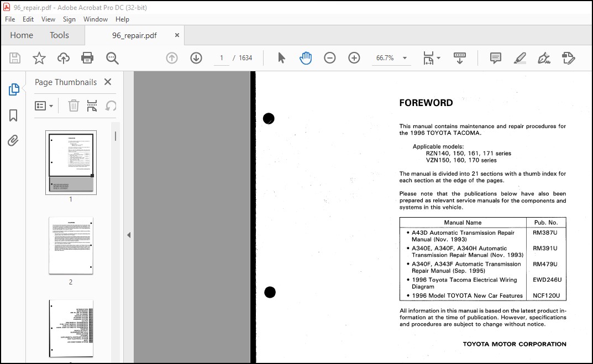This screenshot has width=593, height=364.
Task: Click publication number NCF120U
Action: [x=547, y=296]
